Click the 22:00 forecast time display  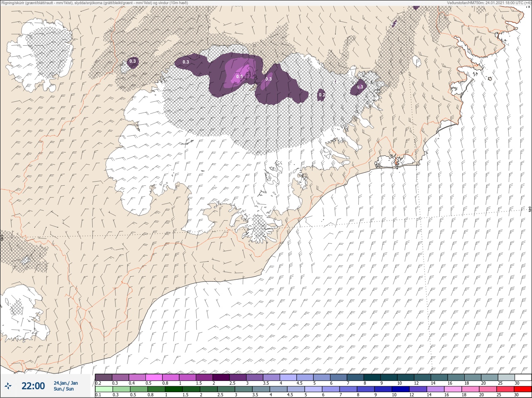pyautogui.click(x=33, y=386)
